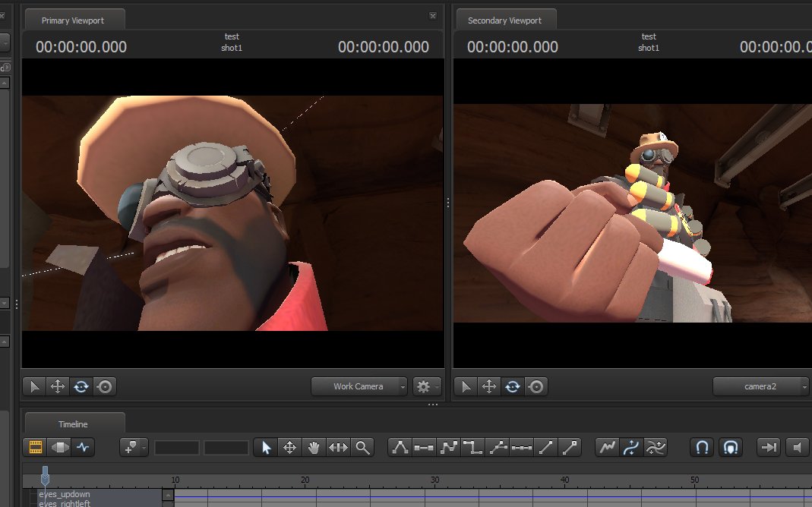The image size is (812, 507).
Task: Click the blue-arrow curve offset icon
Action: pos(631,448)
